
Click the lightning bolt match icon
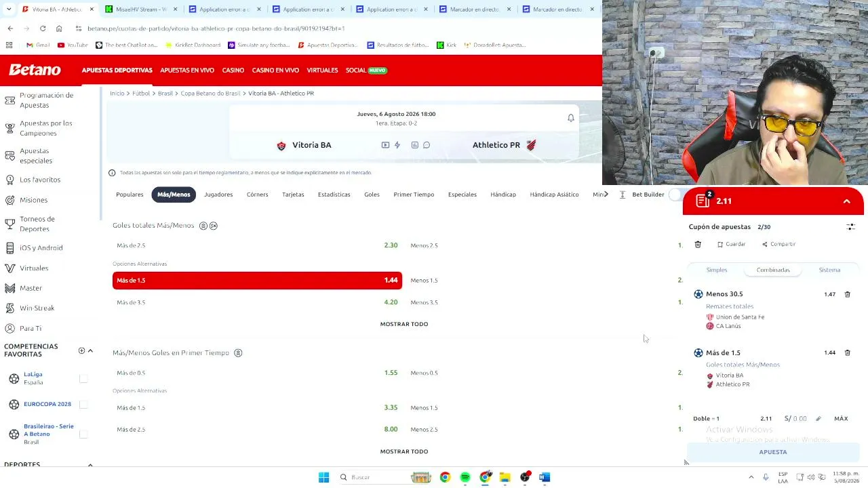coord(397,145)
